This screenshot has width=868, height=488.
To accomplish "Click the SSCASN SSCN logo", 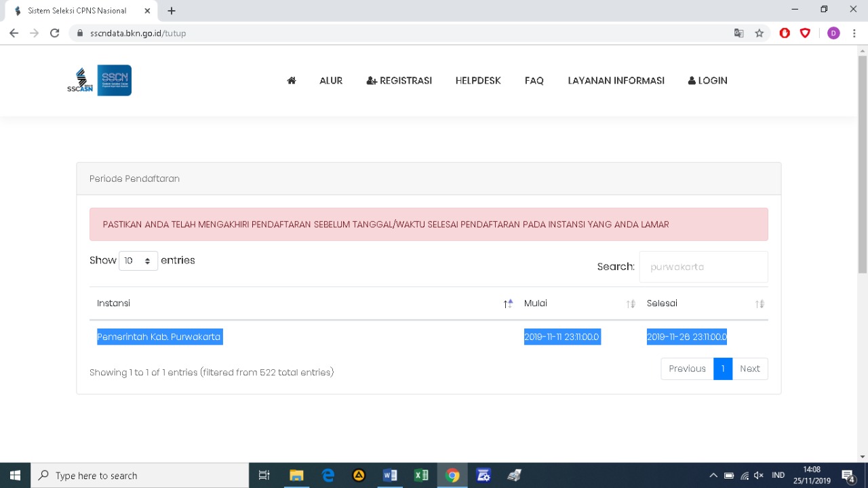I will point(100,80).
